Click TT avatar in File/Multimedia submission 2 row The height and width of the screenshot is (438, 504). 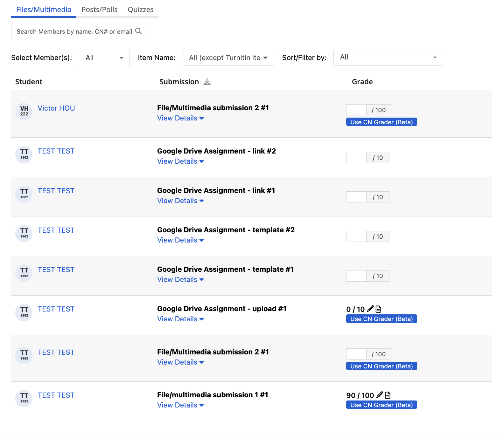(x=24, y=356)
